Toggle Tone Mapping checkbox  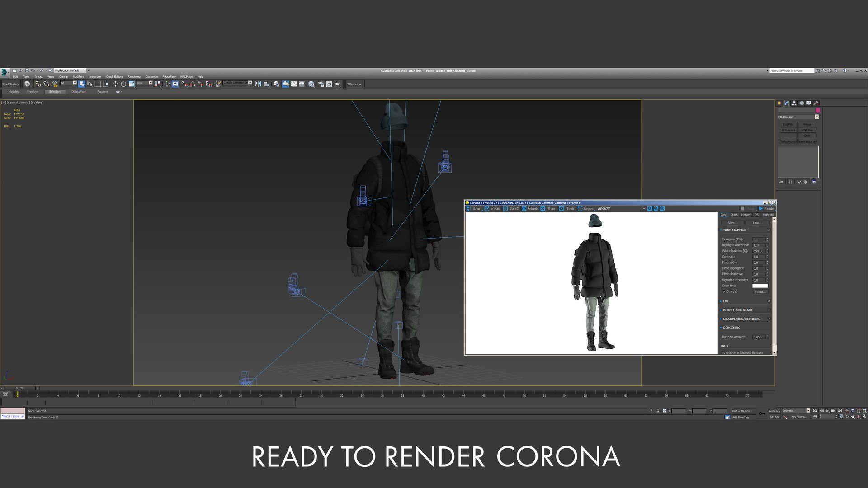tap(769, 230)
